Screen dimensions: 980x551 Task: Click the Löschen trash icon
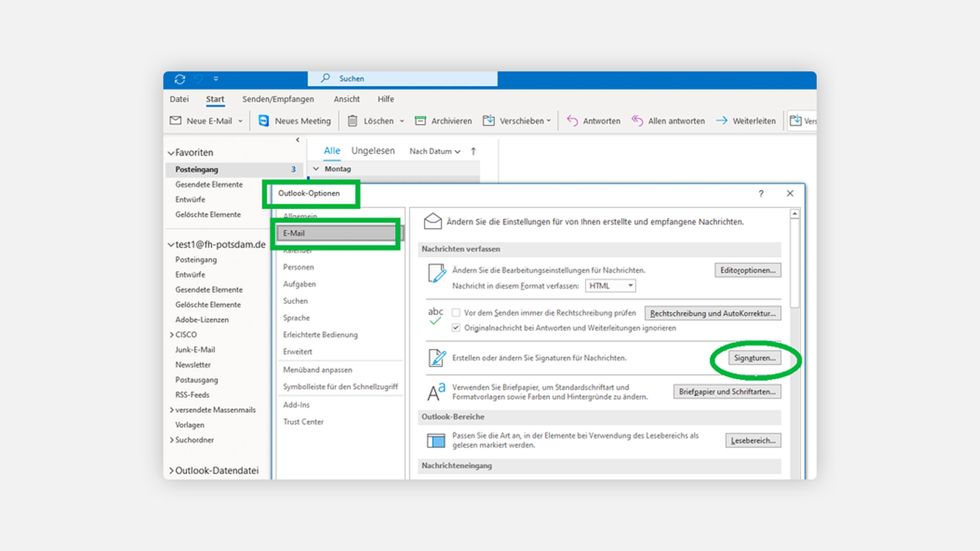[352, 121]
